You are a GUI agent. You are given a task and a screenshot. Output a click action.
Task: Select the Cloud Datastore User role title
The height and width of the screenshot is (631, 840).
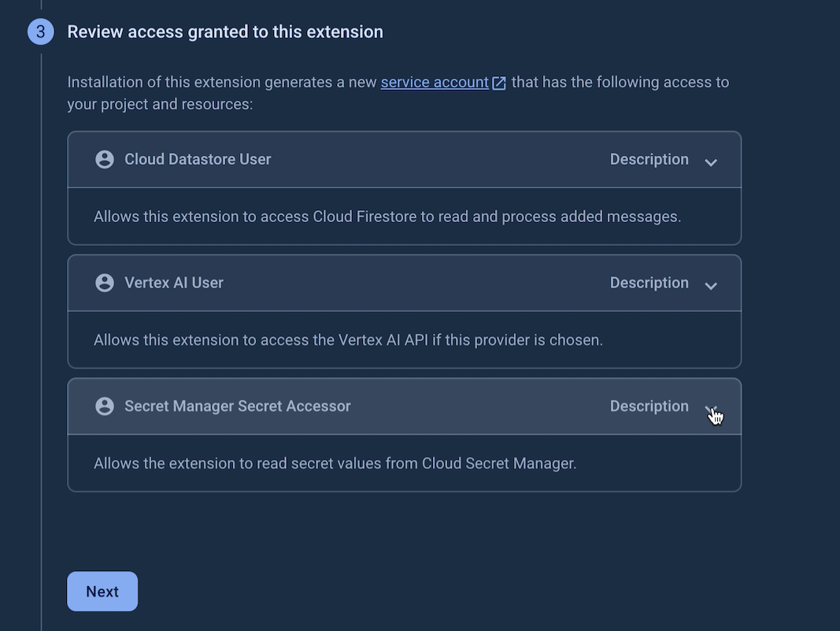coord(198,159)
